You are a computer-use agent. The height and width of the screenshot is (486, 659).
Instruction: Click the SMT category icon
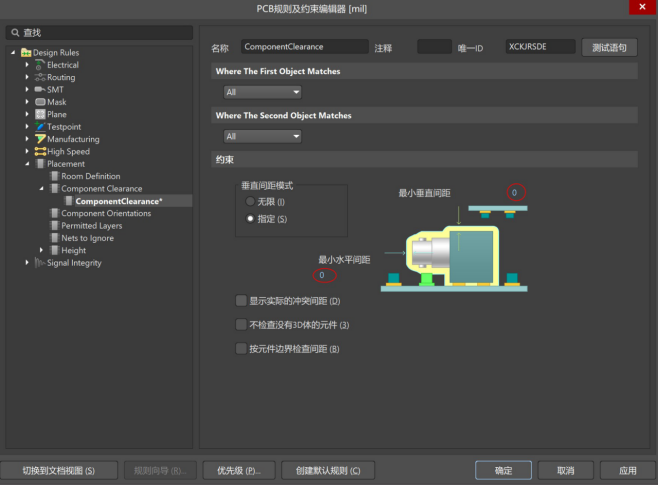click(x=40, y=90)
